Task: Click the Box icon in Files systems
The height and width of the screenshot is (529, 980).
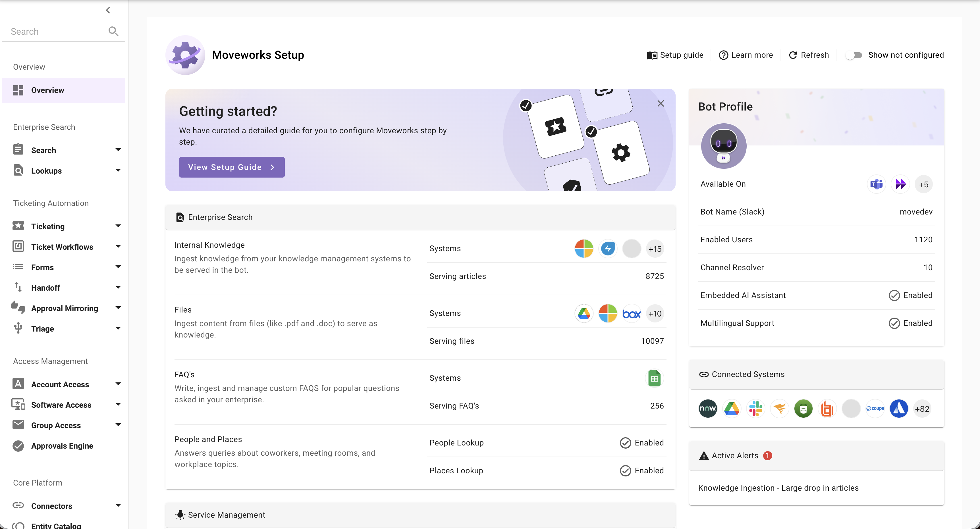Action: 632,314
